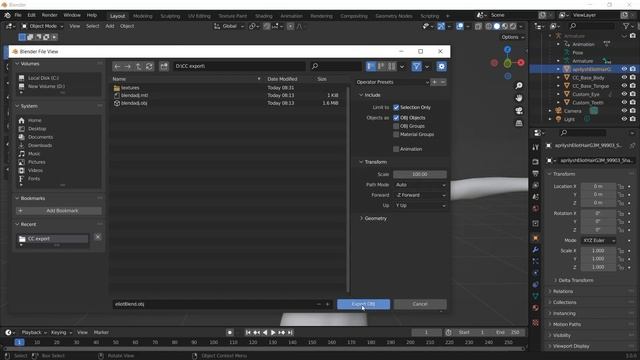The image size is (640, 360).
Task: Open the Modifiers wrench properties tab
Action: (536, 250)
